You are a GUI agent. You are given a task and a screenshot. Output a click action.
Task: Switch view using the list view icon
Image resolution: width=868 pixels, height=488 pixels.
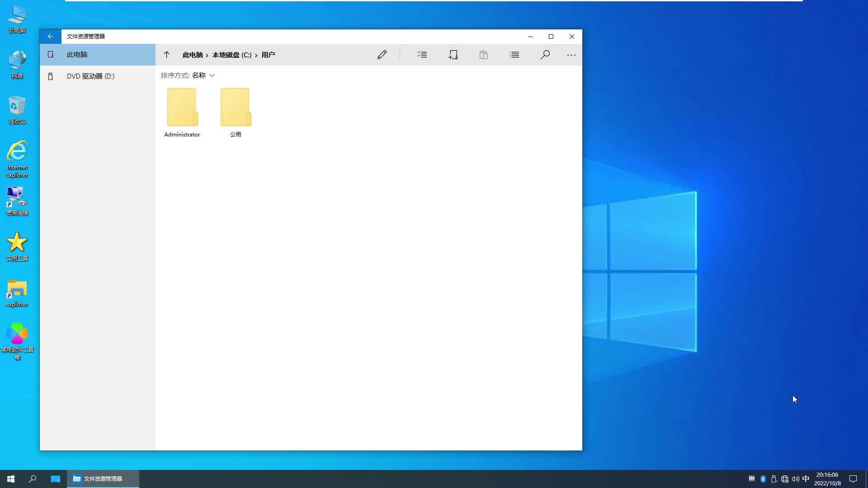514,55
